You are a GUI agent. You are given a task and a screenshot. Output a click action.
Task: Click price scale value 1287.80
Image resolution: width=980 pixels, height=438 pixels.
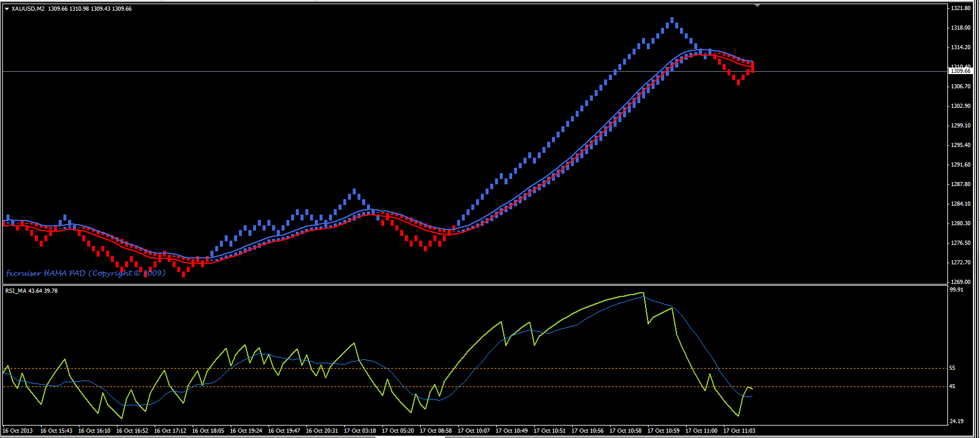(x=960, y=184)
